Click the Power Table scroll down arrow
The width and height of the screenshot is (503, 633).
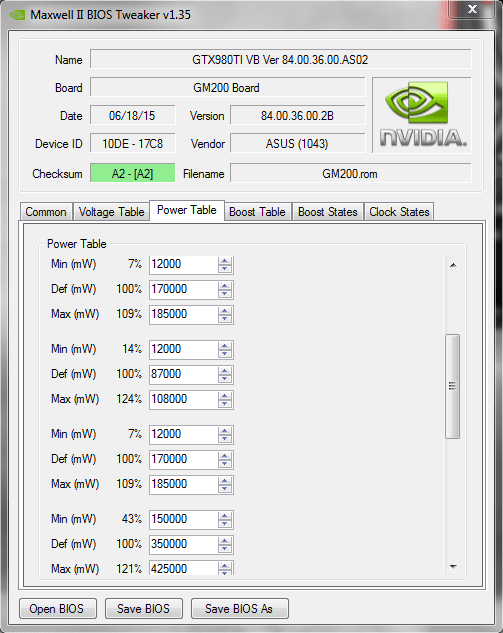[453, 567]
